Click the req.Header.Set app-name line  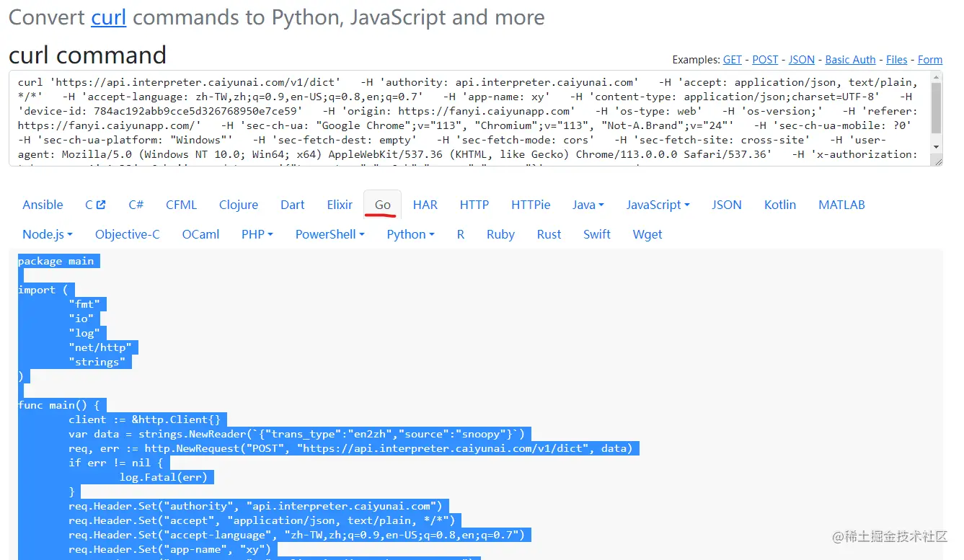[x=170, y=549]
